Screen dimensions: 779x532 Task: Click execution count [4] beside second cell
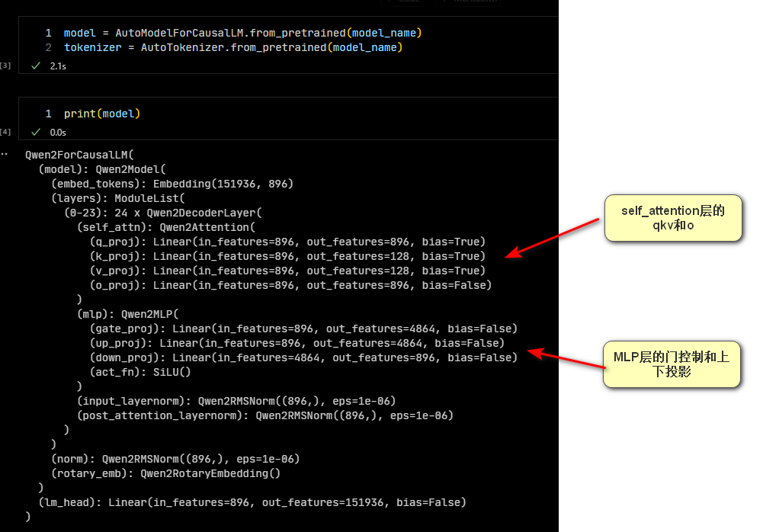point(6,132)
